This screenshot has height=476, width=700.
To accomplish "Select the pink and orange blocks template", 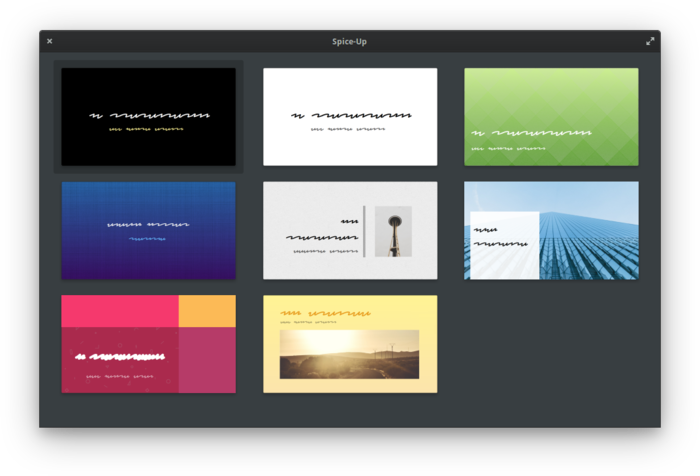I will [148, 344].
